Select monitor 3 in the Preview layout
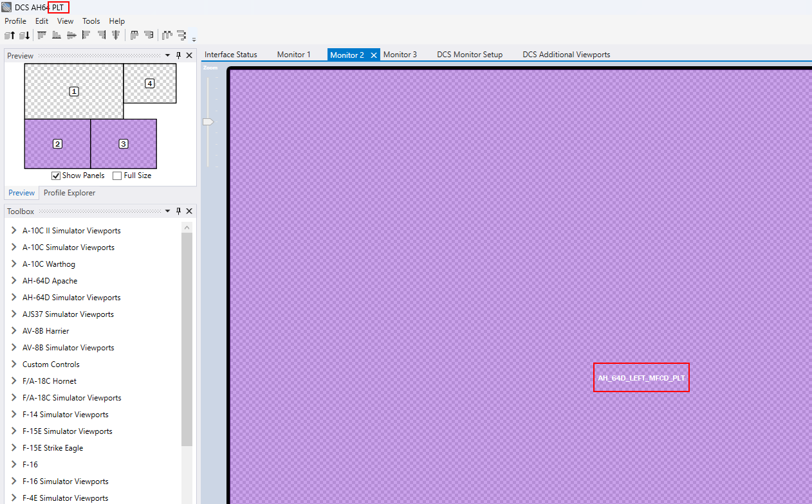Viewport: 812px width, 504px height. pos(124,144)
